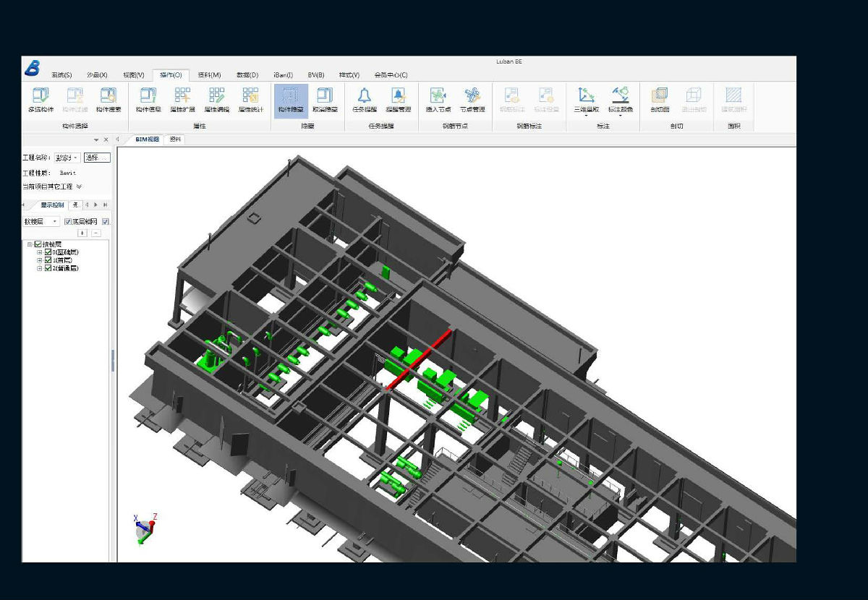Image resolution: width=868 pixels, height=600 pixels.
Task: Activate the 剖切面 section plane tool
Action: tap(659, 100)
